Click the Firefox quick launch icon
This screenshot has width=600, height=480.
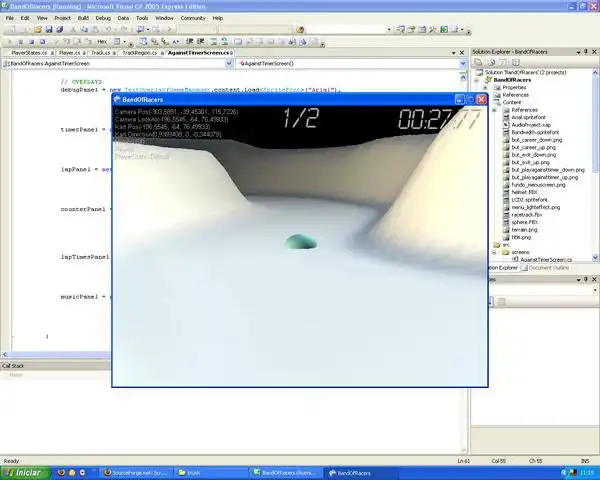pos(61,473)
